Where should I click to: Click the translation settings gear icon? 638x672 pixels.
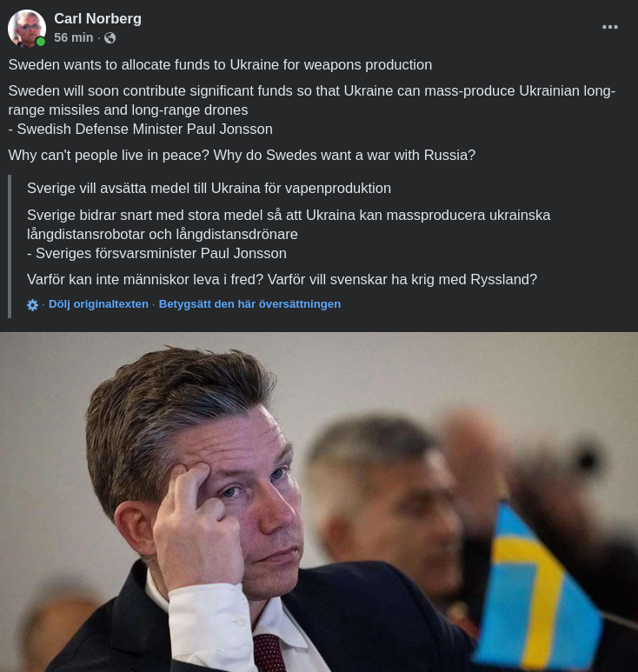pos(32,305)
